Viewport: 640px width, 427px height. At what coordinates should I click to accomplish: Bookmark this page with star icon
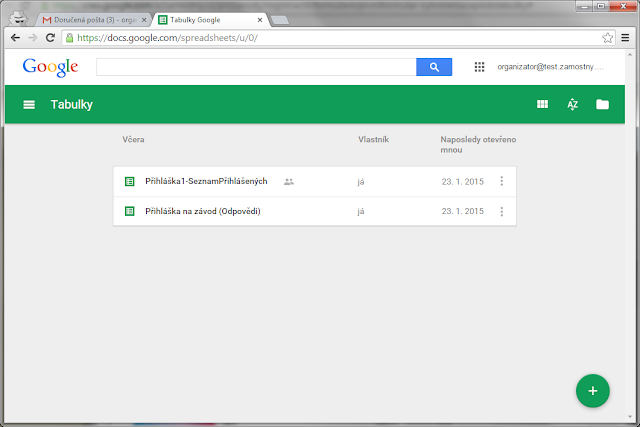(x=607, y=38)
